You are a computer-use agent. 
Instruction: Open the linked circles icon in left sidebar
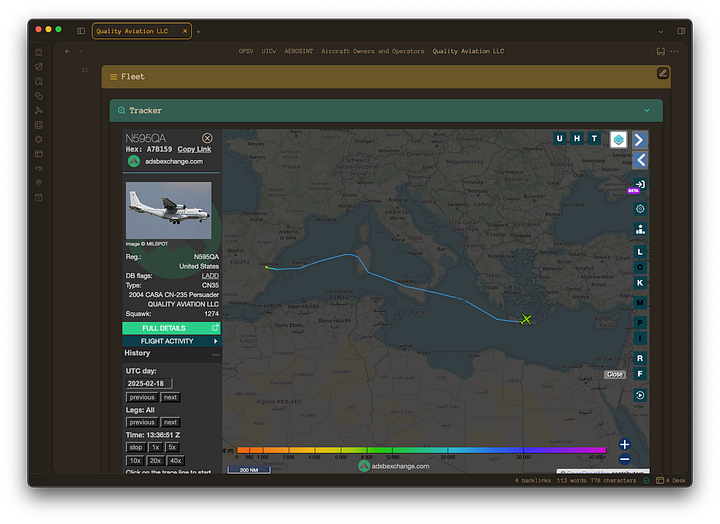pos(39,96)
